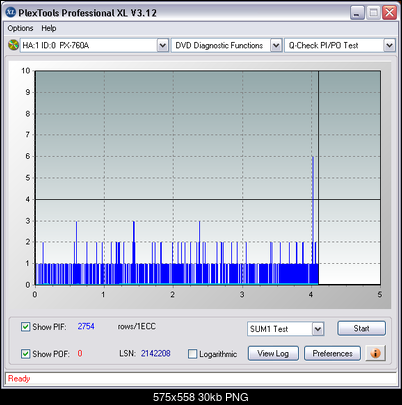Click the POF value 0
Screen dimensions: 402x405
[x=80, y=353]
